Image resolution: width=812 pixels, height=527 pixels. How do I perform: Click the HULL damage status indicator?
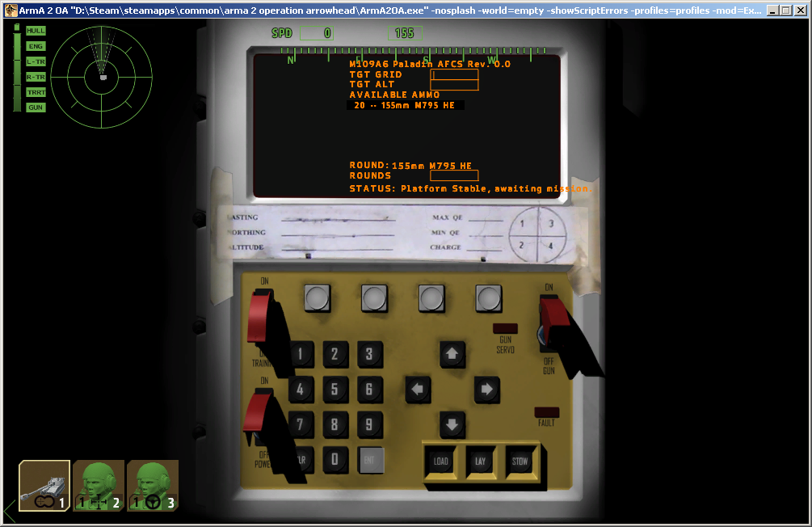(36, 31)
